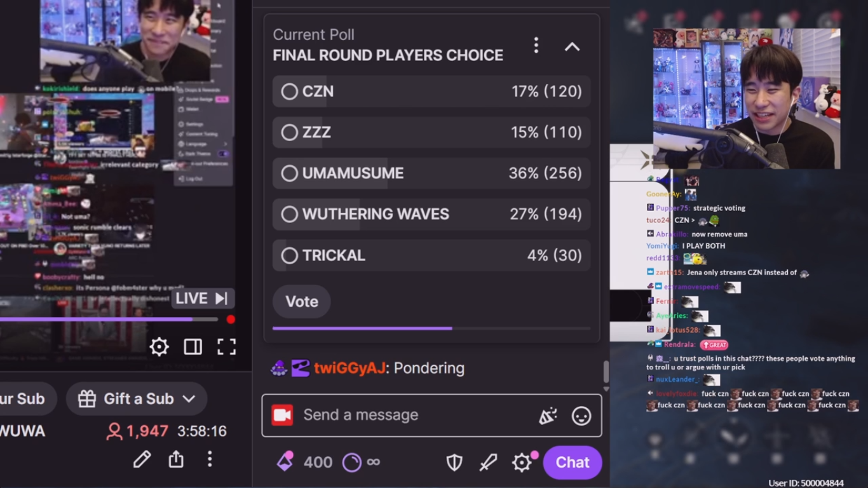Send message with Chat button
The height and width of the screenshot is (488, 868).
(573, 463)
